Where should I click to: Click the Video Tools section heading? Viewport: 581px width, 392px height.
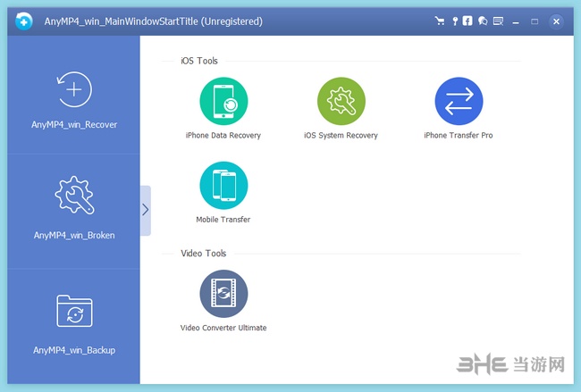pyautogui.click(x=204, y=254)
